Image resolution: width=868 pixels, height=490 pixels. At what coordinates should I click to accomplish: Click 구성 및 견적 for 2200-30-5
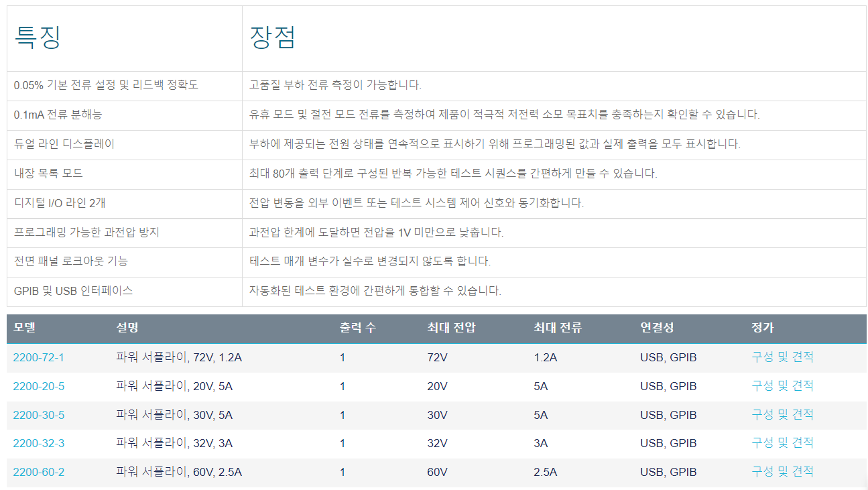pyautogui.click(x=782, y=415)
